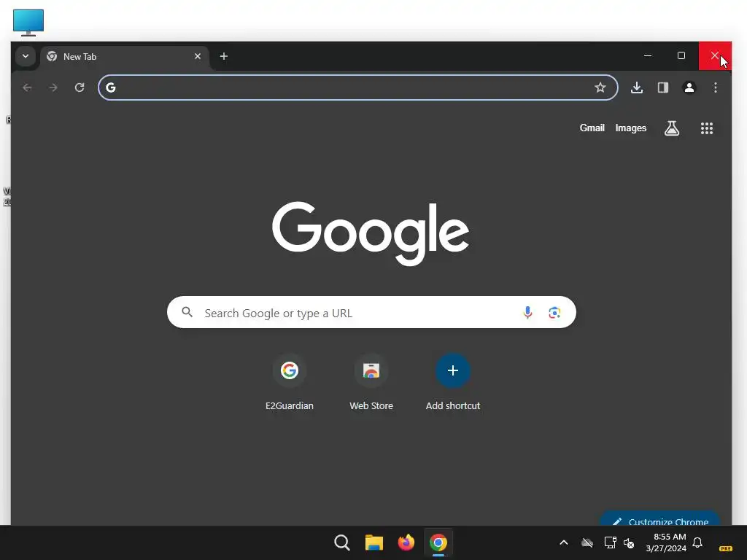Click the OneDrive cloud tray icon
Viewport: 747px width, 560px height.
tap(587, 542)
